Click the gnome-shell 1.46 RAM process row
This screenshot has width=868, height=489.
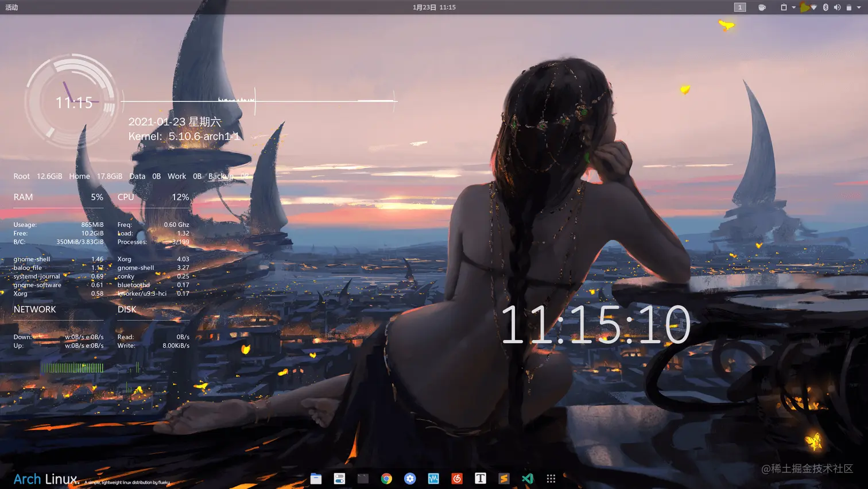(59, 259)
